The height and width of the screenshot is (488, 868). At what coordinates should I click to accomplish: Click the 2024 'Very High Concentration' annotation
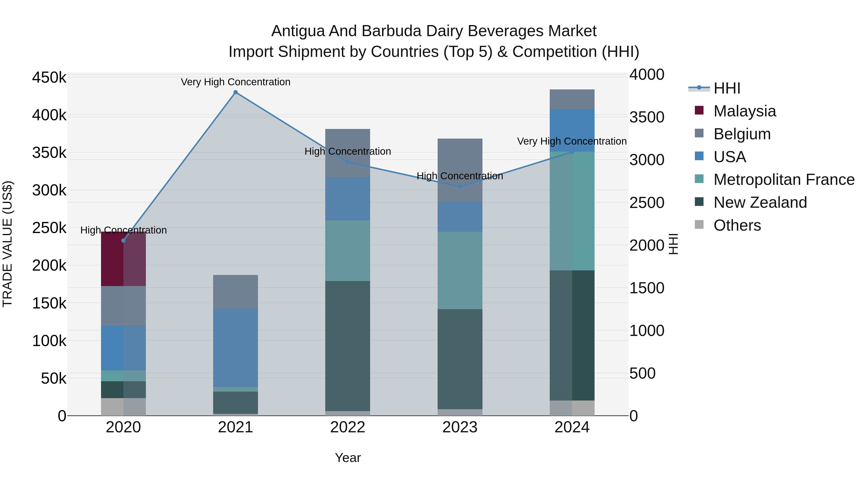pos(572,141)
